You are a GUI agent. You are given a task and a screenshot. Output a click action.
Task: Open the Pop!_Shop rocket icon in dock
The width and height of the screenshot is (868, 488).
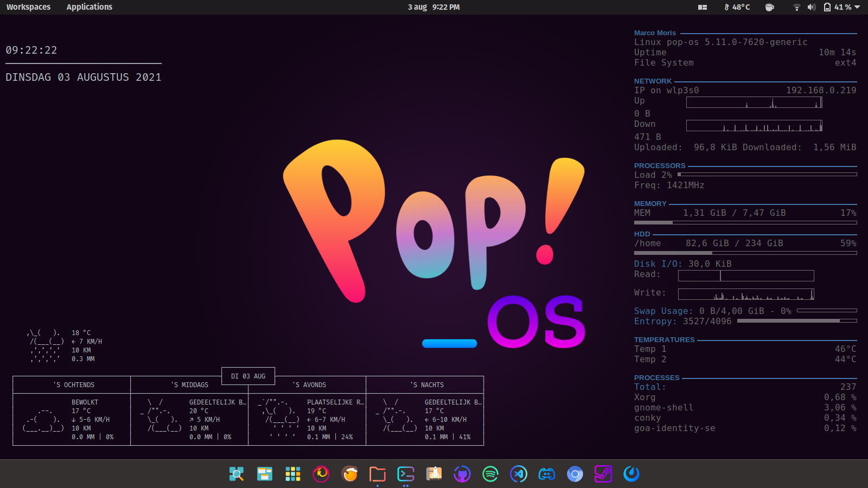(x=434, y=474)
